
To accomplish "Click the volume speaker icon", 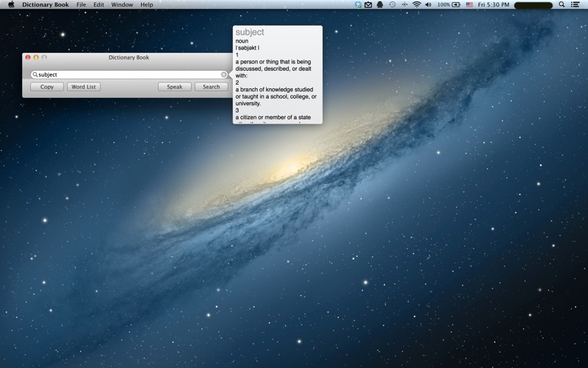I will pyautogui.click(x=429, y=4).
